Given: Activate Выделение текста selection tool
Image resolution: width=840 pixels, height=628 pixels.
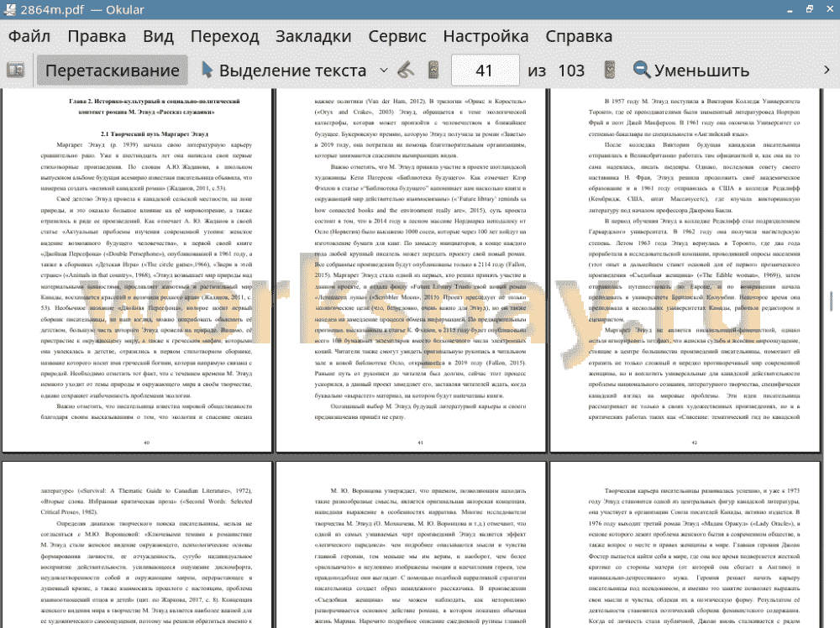Looking at the screenshot, I should pyautogui.click(x=284, y=71).
